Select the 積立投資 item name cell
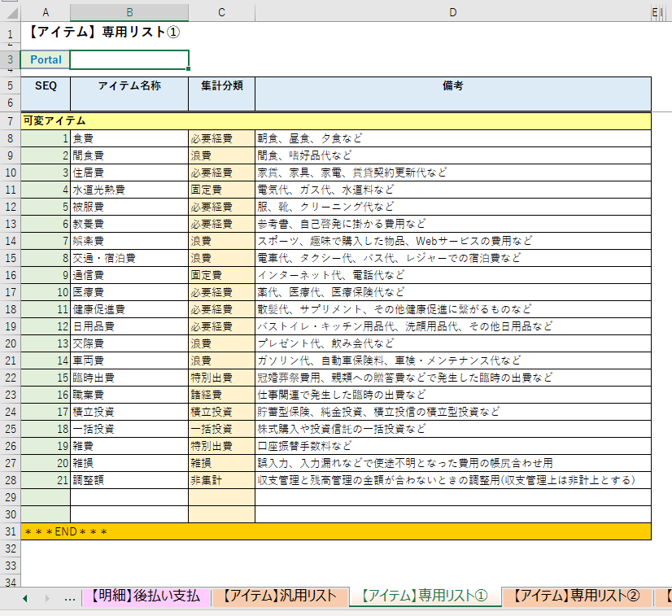The width and height of the screenshot is (672, 616). coord(129,412)
